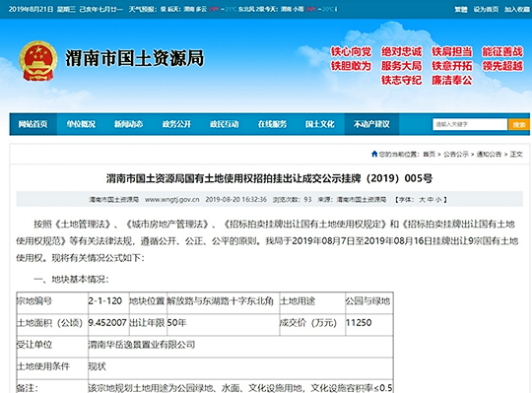Click the slogan 铁意开拓
Image resolution: width=532 pixels, height=393 pixels.
(x=452, y=66)
